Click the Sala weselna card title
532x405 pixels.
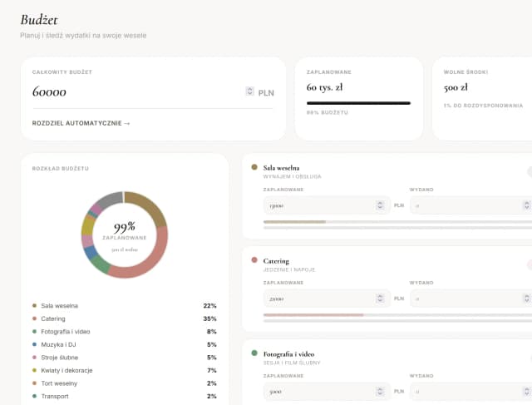281,168
